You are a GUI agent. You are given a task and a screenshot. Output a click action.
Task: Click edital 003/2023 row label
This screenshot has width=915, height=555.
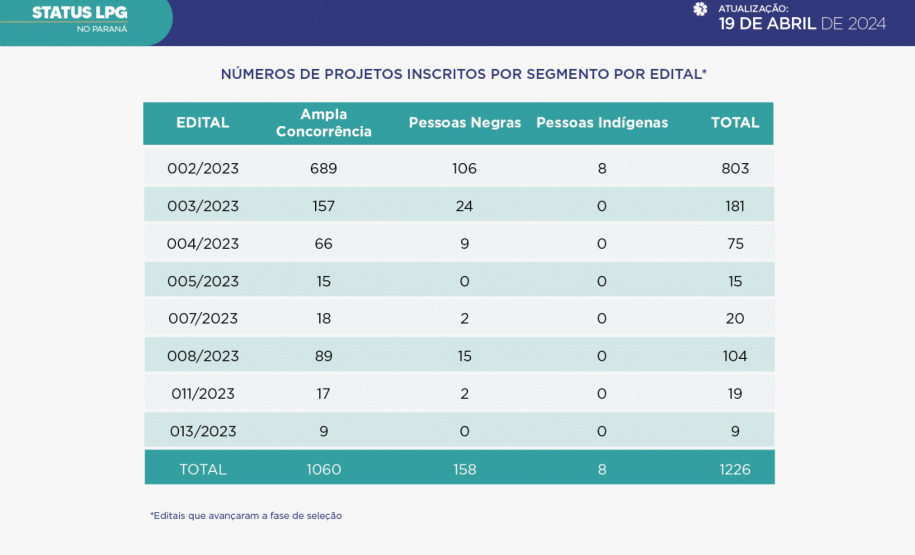click(203, 206)
